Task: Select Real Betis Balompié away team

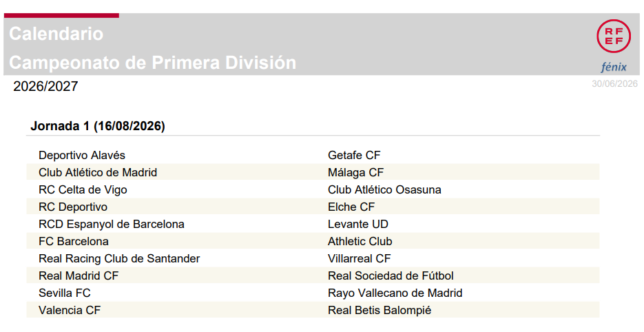Action: (x=380, y=310)
